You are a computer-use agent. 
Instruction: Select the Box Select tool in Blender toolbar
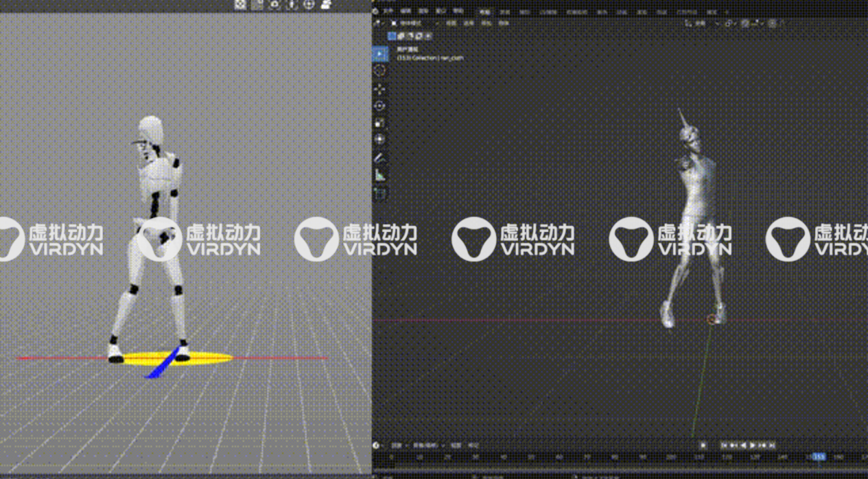point(379,54)
